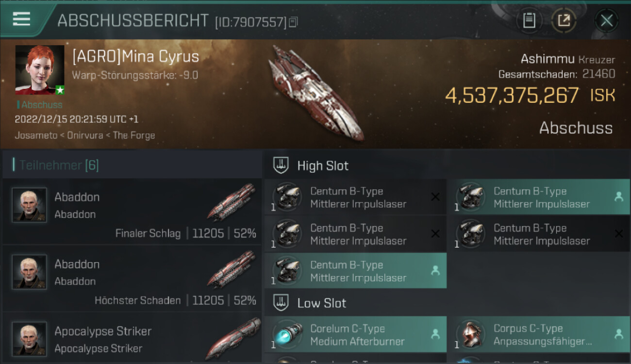
Task: Close the Abschussbericht window
Action: point(607,20)
